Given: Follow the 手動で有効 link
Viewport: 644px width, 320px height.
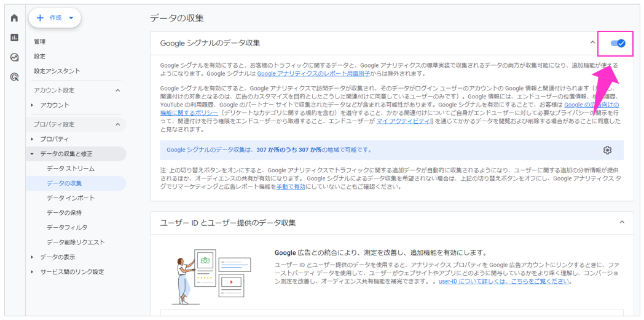Looking at the screenshot, I should [x=291, y=186].
